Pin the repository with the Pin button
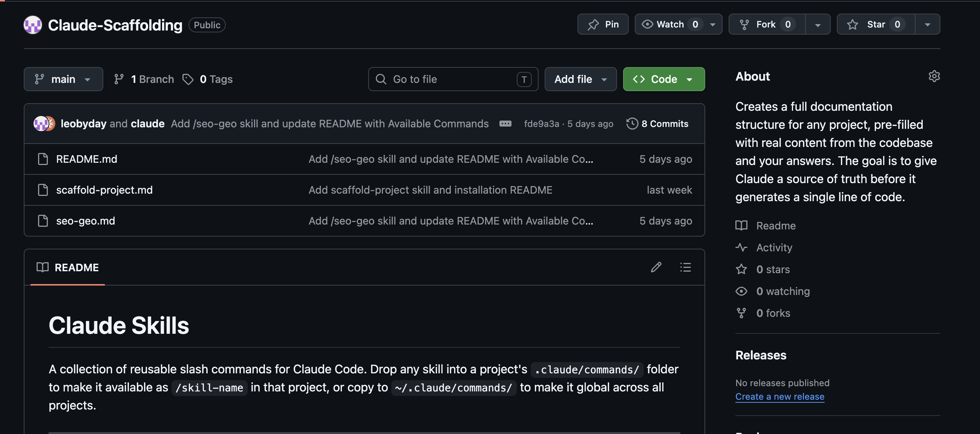This screenshot has height=434, width=980. (x=603, y=24)
